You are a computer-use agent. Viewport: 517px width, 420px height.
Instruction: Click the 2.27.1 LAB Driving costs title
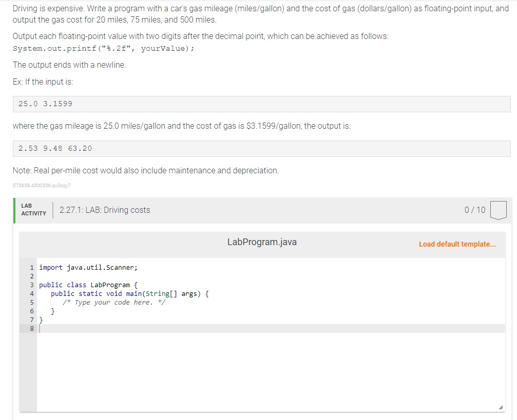104,210
